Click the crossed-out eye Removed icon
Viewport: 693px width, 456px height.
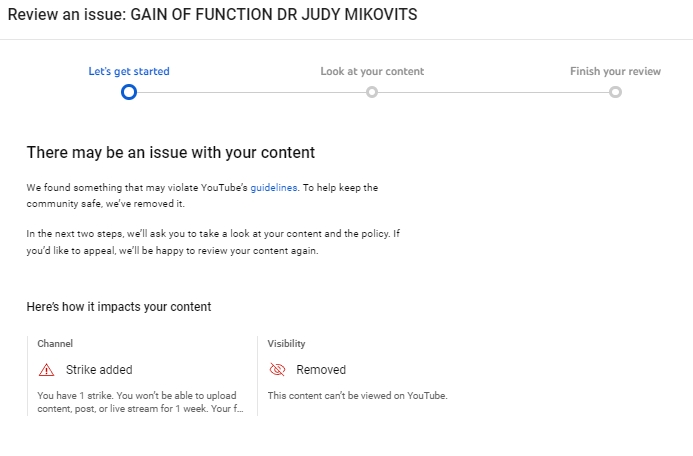(278, 369)
